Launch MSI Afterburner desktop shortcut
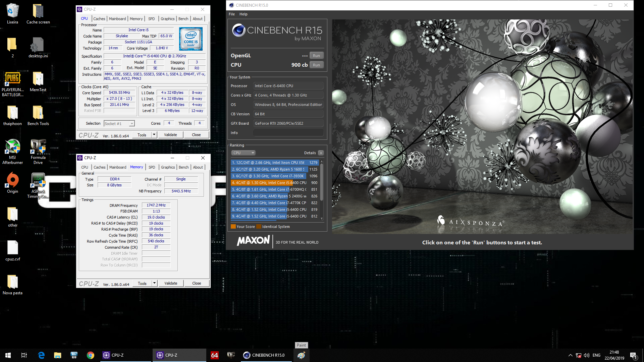Image resolution: width=644 pixels, height=362 pixels. tap(13, 152)
